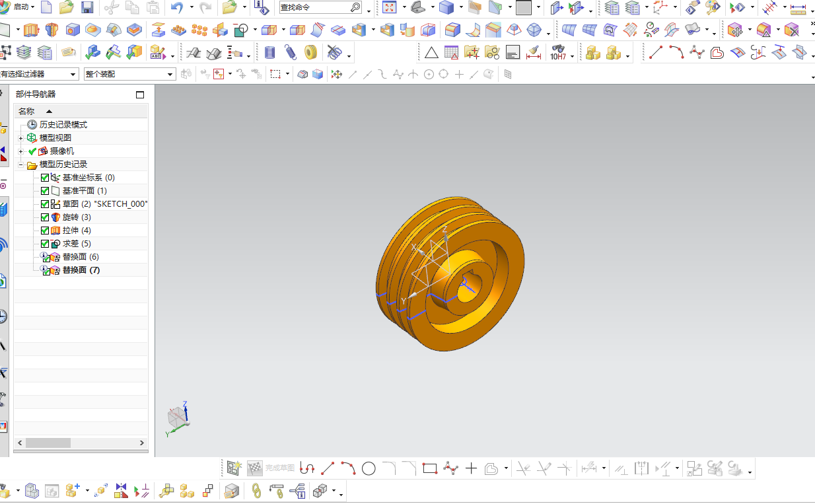Viewport: 815px width, 504px height.
Task: Expand the 摄像机 tree node
Action: [20, 151]
